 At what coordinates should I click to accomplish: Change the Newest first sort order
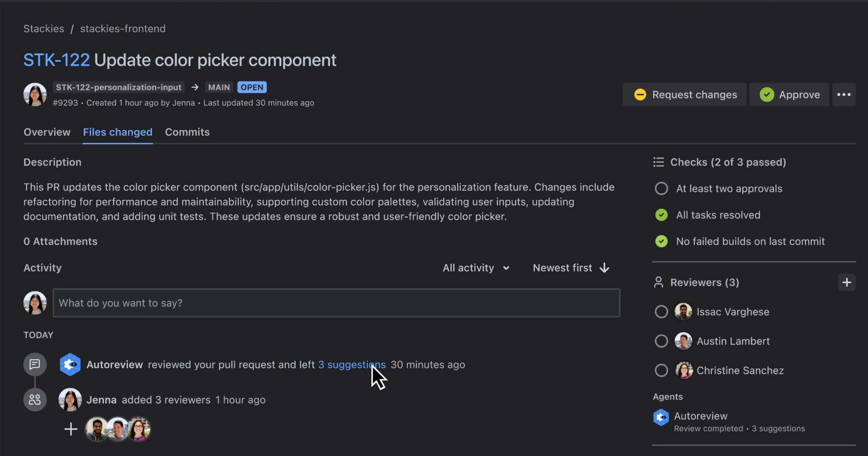(x=571, y=268)
